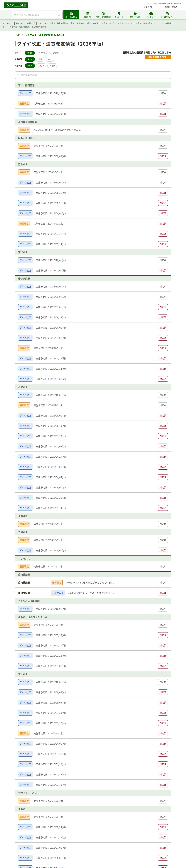Focus the 事業者名で検索 input field
186x868 pixels.
93,75
